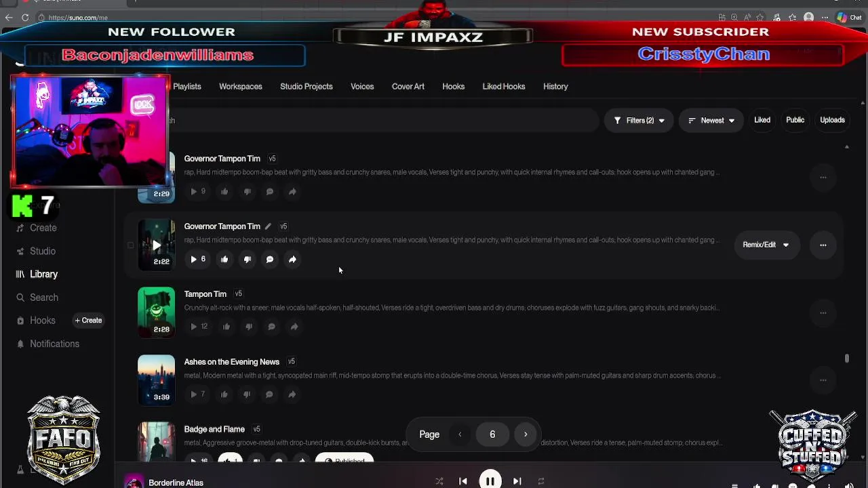868x488 pixels.
Task: Share the Governor Tampon Tim 2:29 song
Action: (x=292, y=192)
